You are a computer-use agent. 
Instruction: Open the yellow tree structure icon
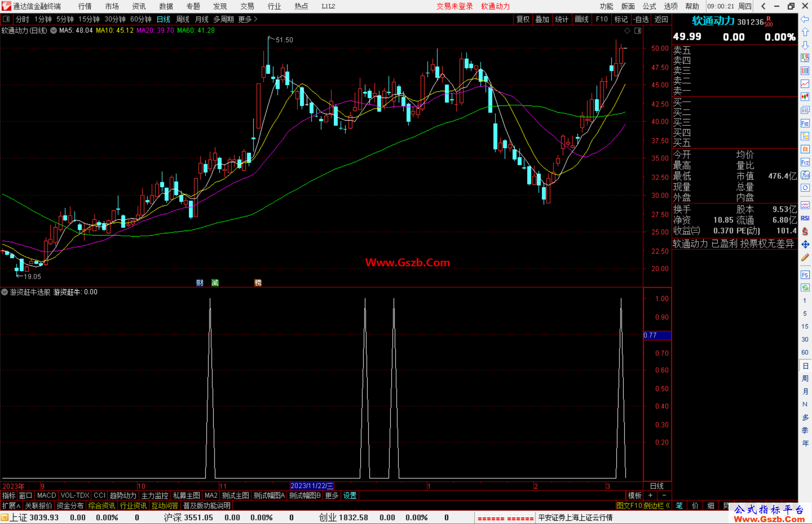[805, 136]
